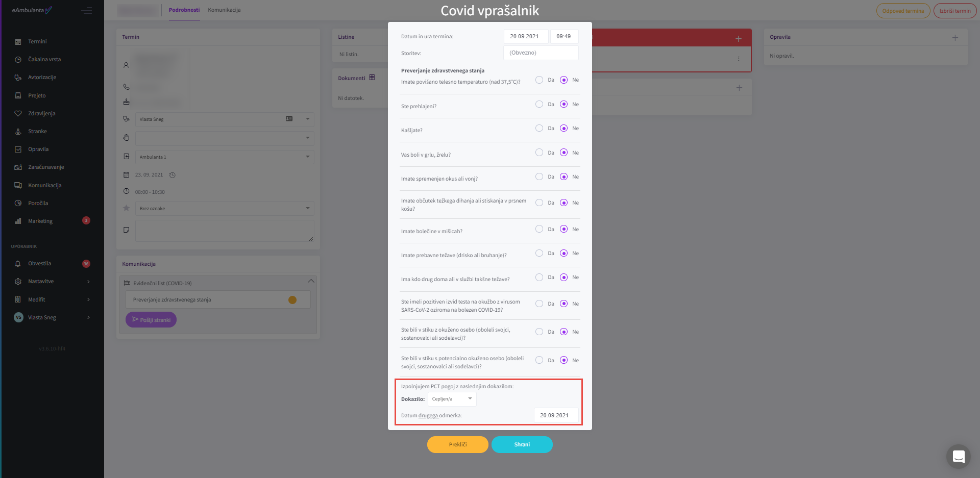The width and height of the screenshot is (980, 478).
Task: Click the clock history icon beside the date 23. 09. 2021
Action: [x=173, y=175]
